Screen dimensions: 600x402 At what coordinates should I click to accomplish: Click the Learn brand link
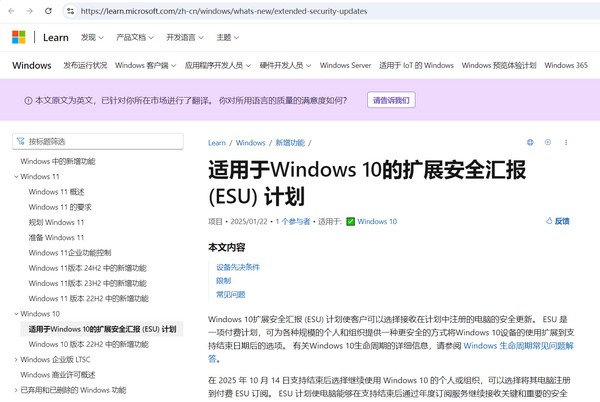[x=56, y=37]
